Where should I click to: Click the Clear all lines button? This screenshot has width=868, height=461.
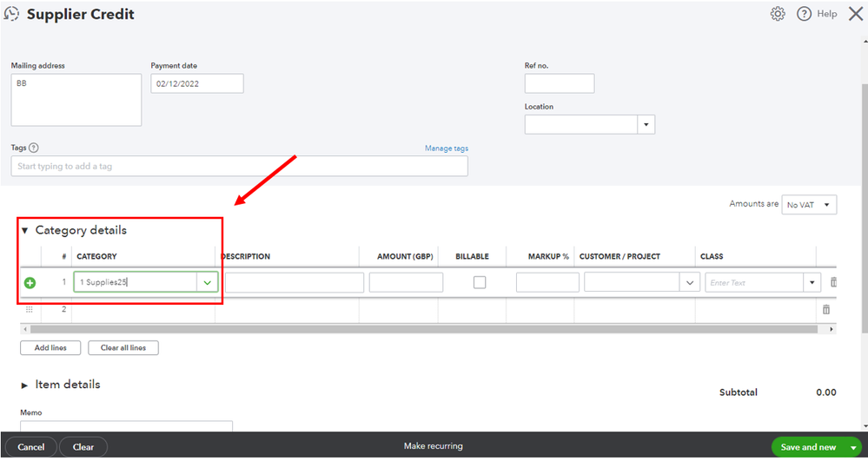(123, 347)
